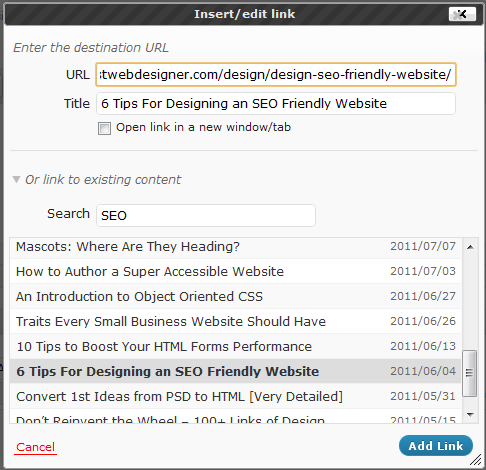
Task: Click the date 2011/06/26
Action: (423, 321)
